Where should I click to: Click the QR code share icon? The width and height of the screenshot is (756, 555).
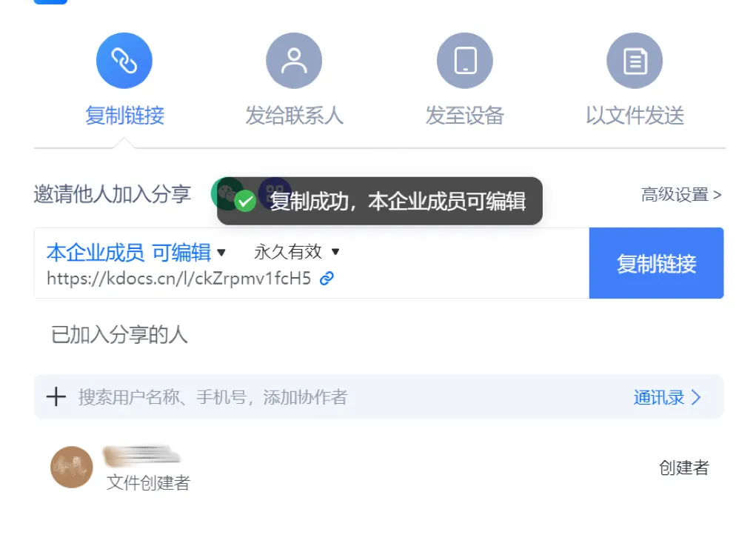[x=275, y=193]
